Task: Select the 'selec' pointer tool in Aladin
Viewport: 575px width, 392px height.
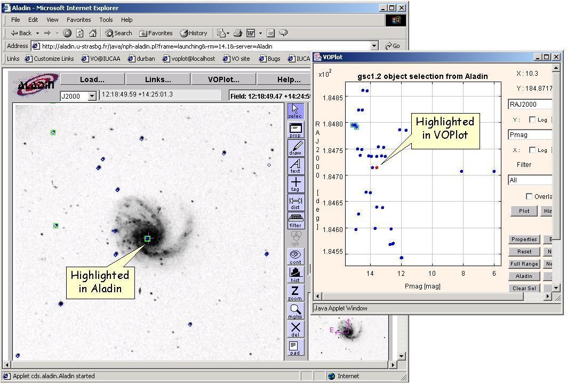Action: pos(295,111)
